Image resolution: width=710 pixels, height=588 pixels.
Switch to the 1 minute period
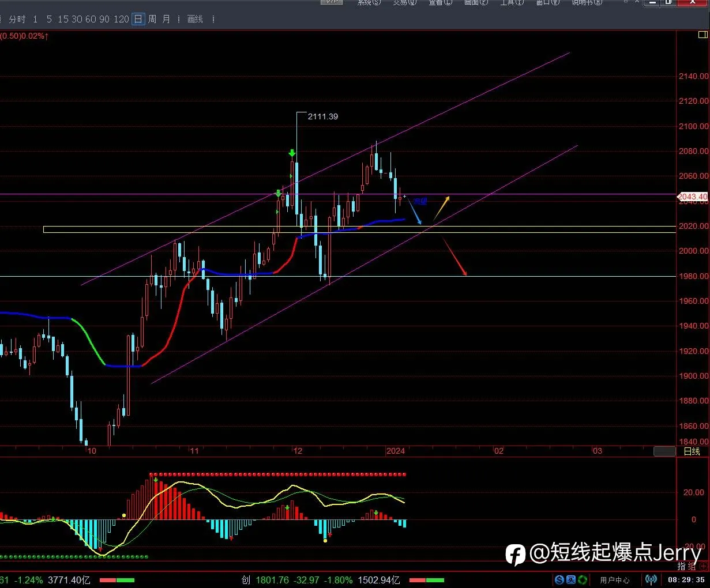tap(35, 19)
